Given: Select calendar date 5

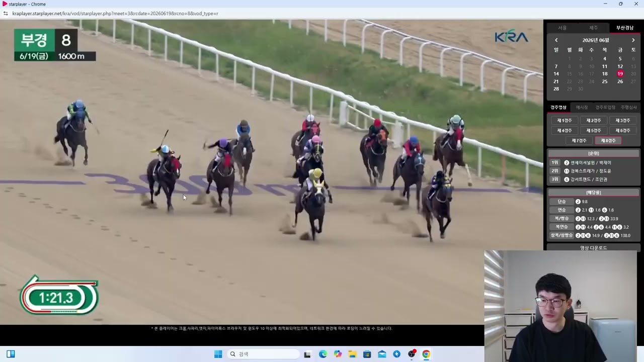Looking at the screenshot, I should click(620, 59).
